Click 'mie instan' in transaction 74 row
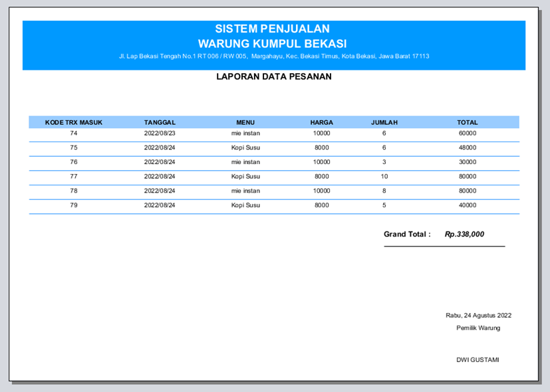This screenshot has height=392, width=550. 245,133
